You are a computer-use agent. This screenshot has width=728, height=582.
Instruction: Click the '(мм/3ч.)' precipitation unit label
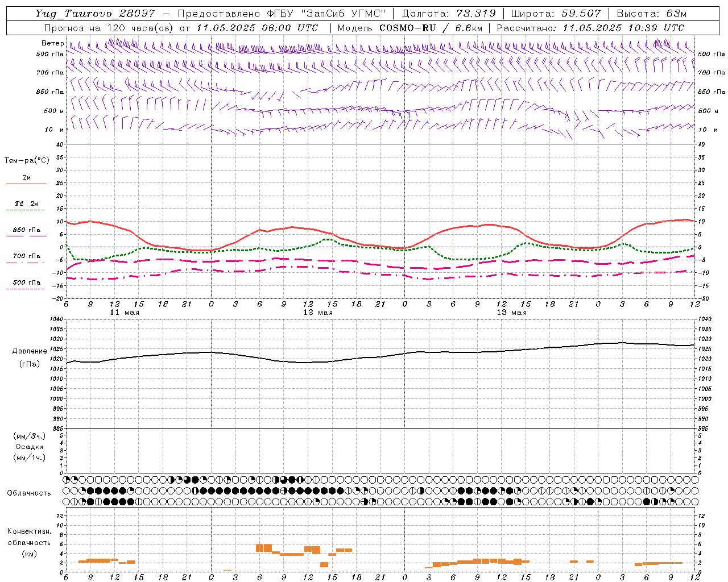coord(29,436)
